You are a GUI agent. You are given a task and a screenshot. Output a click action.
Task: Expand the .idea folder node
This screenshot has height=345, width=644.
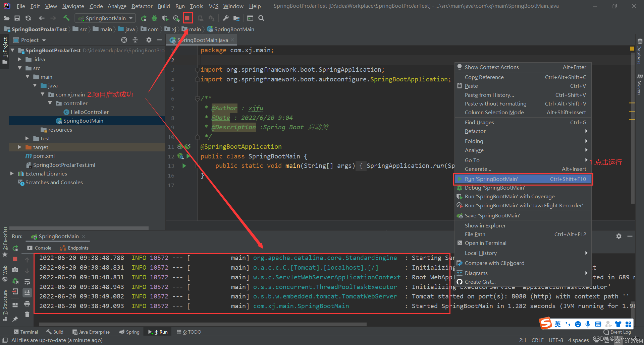pos(20,59)
